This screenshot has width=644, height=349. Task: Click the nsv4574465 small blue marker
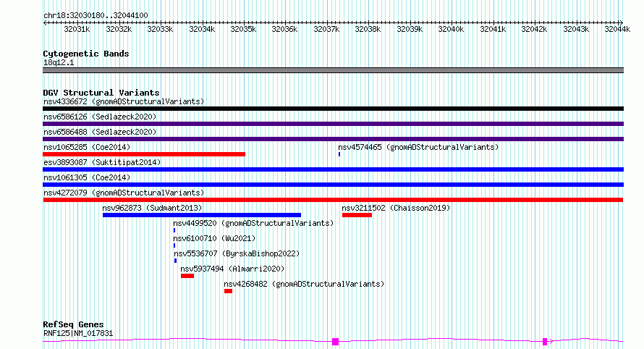(x=339, y=154)
